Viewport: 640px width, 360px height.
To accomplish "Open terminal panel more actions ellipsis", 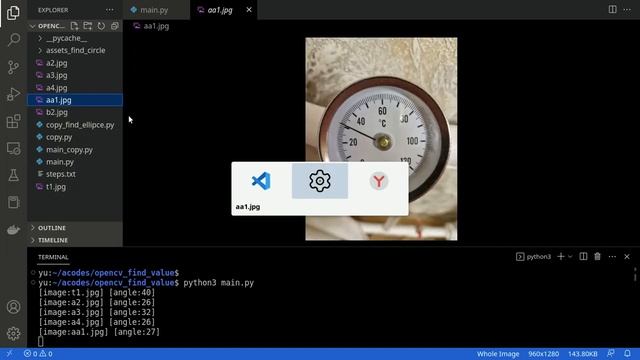I will coord(612,256).
